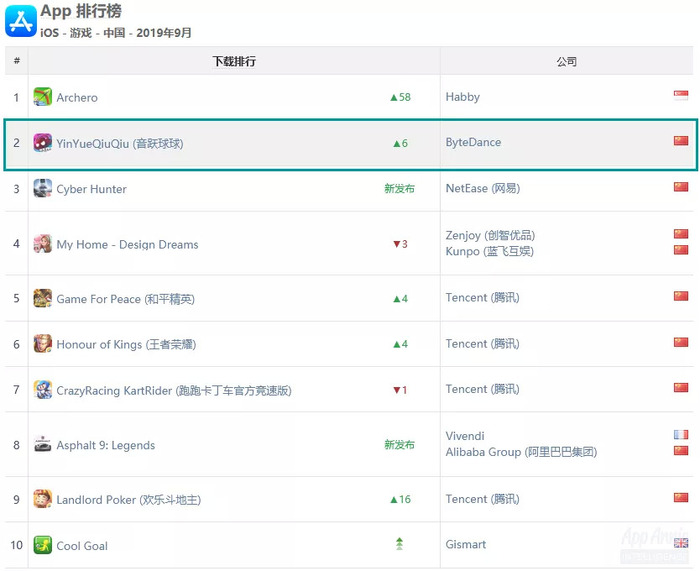Open the Landlord Poker game icon
The height and width of the screenshot is (571, 700).
point(42,499)
